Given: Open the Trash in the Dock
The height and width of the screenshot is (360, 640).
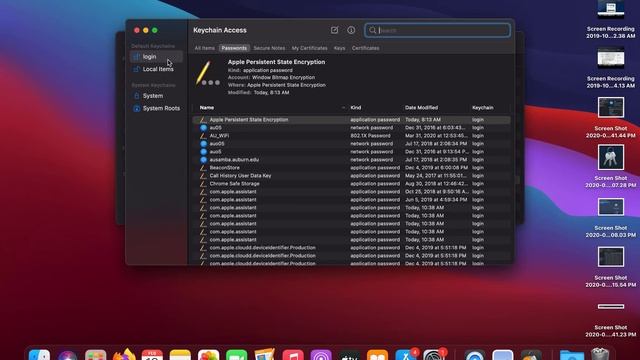Looking at the screenshot, I should pos(600,354).
